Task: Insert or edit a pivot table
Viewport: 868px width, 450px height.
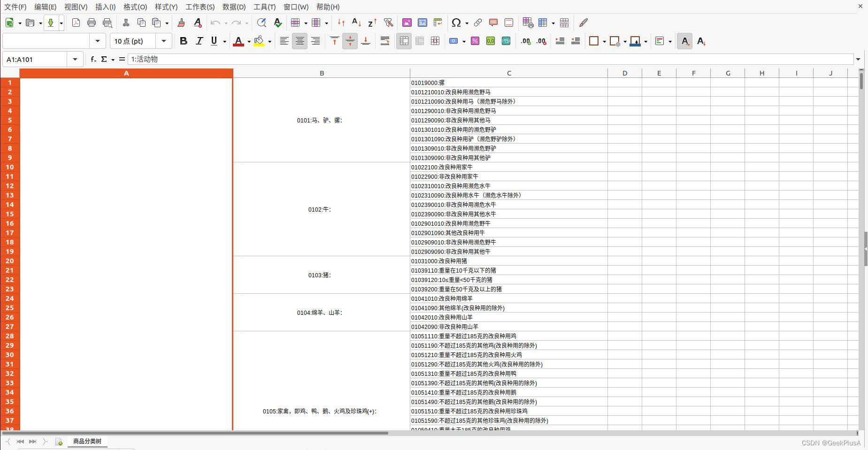Action: 438,23
